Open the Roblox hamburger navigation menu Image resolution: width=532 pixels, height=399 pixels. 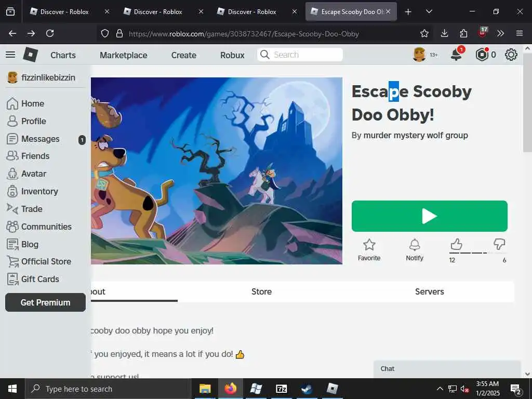(10, 55)
